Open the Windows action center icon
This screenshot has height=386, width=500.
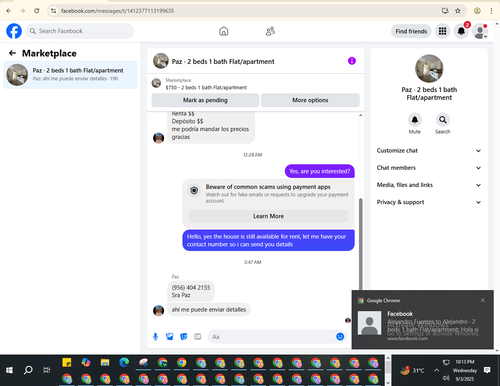(487, 370)
